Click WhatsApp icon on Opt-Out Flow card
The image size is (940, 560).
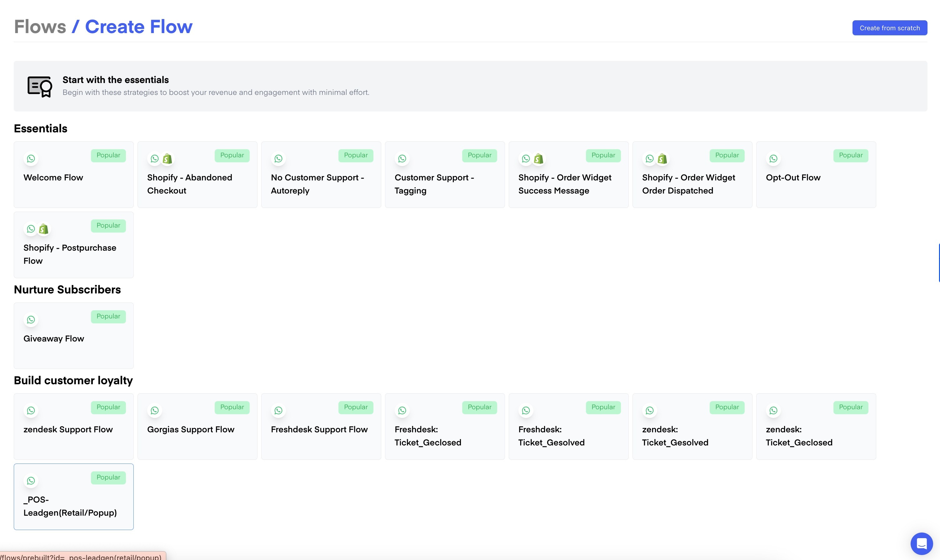(x=773, y=159)
